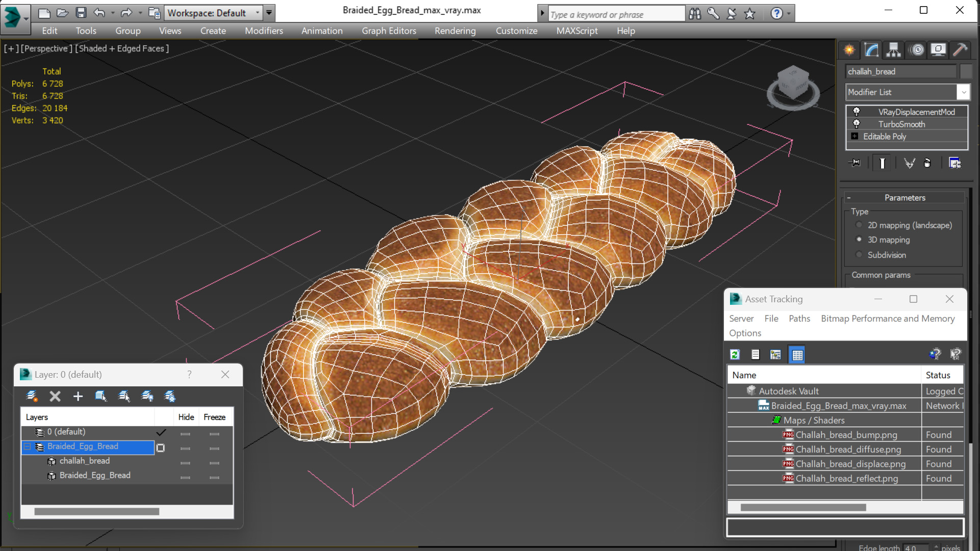Click the Undo arrow icon

99,13
